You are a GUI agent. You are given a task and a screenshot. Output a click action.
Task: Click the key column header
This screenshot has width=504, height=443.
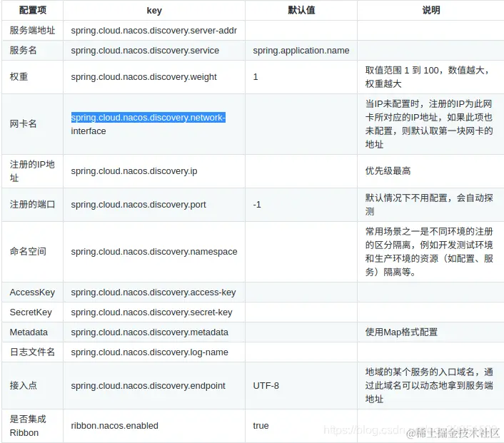pyautogui.click(x=154, y=10)
